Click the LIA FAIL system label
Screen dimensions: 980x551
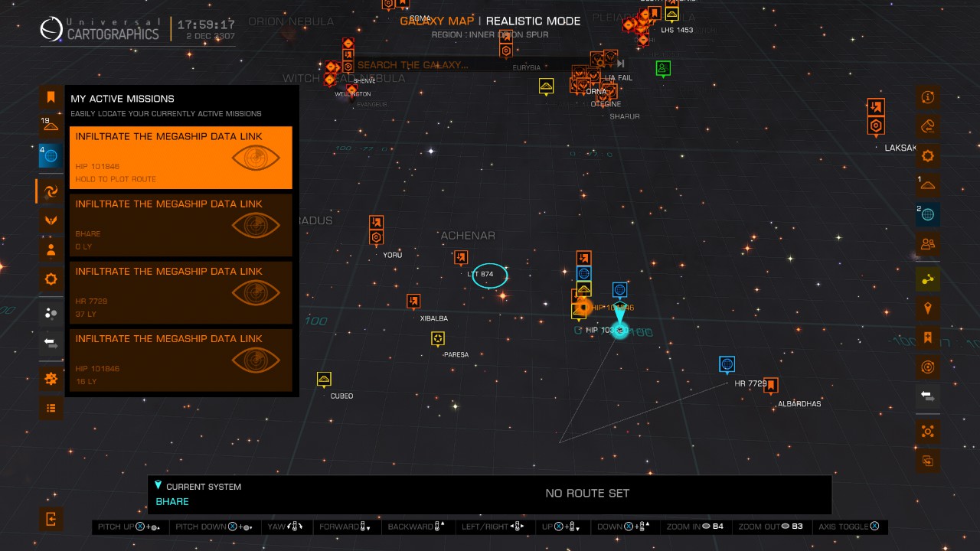[619, 78]
